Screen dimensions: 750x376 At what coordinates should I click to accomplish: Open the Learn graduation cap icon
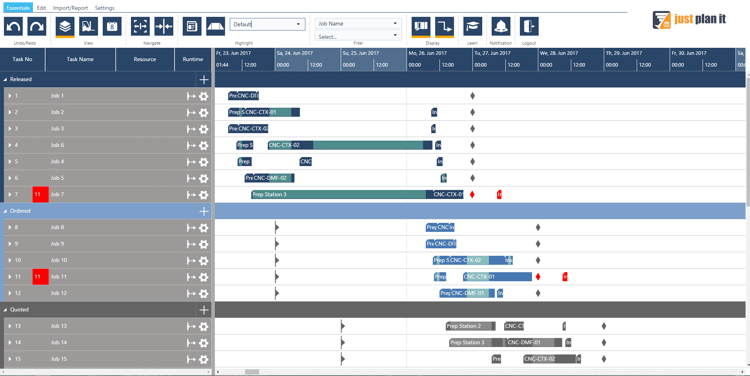click(x=473, y=26)
